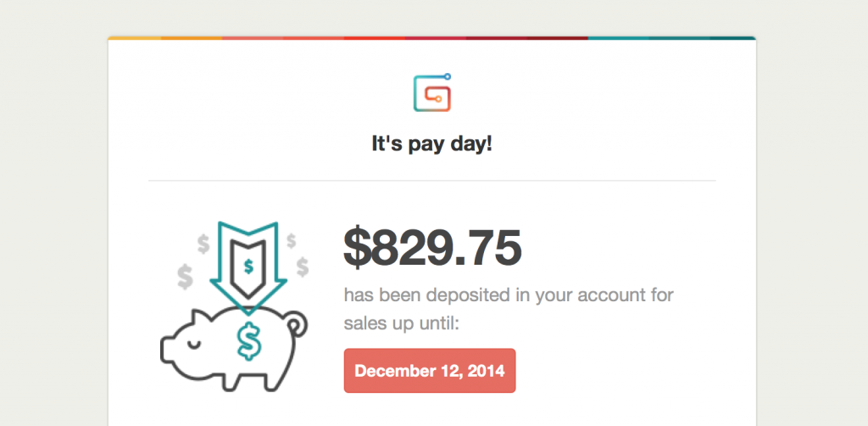Click the small gray dollar sign at upper right of the arrow

292,240
